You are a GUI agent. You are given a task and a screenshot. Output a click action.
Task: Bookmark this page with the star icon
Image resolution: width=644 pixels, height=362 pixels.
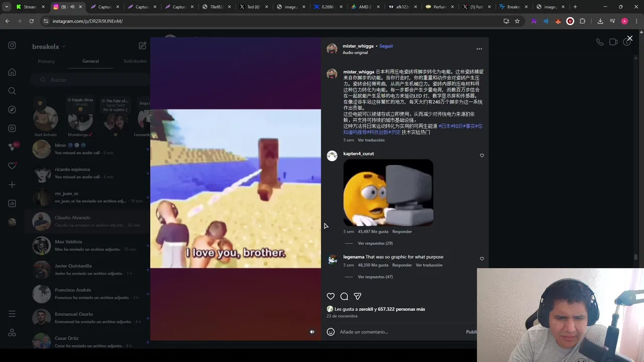pyautogui.click(x=517, y=21)
